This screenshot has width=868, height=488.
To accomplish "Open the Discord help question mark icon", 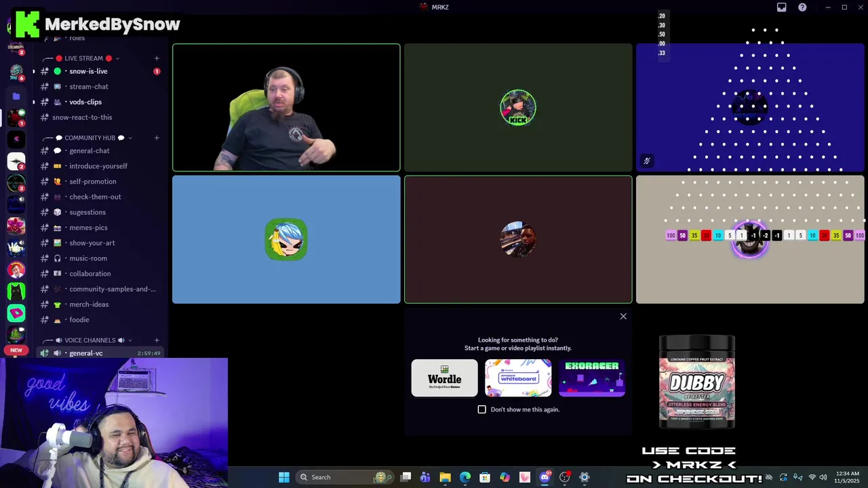I will (x=802, y=7).
